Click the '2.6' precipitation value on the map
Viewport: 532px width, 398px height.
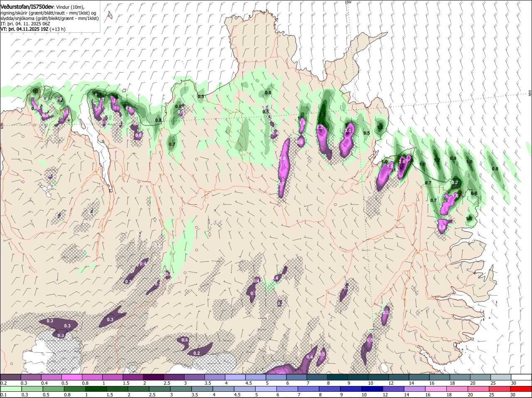click(402, 162)
